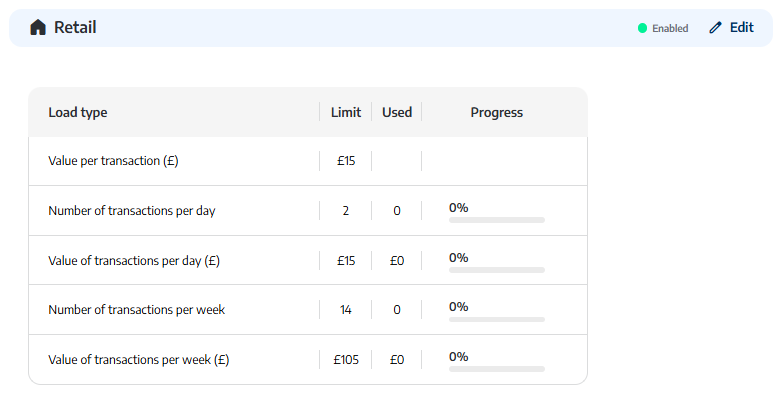782x409 pixels.
Task: Select the Retail section heading
Action: click(x=75, y=27)
